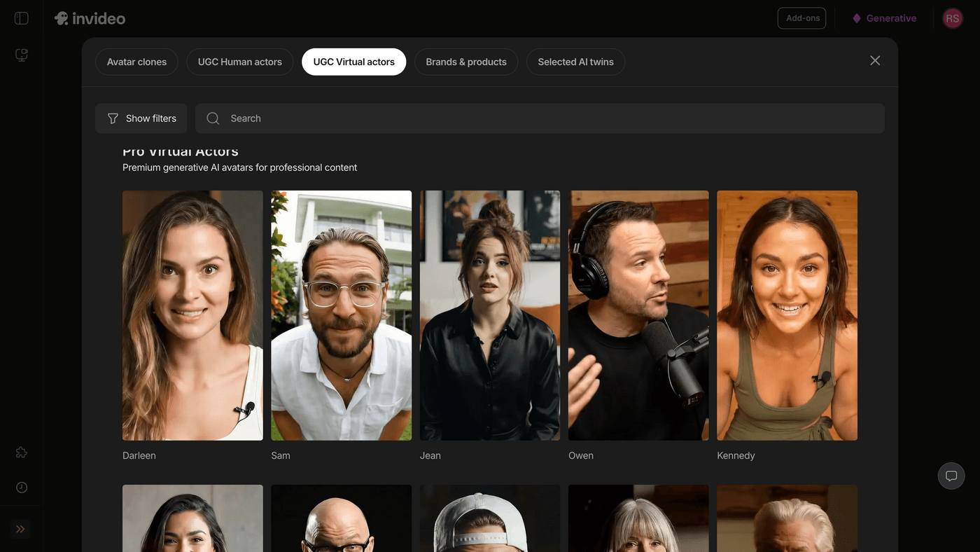980x552 pixels.
Task: Click the RS profile avatar
Action: tap(952, 18)
